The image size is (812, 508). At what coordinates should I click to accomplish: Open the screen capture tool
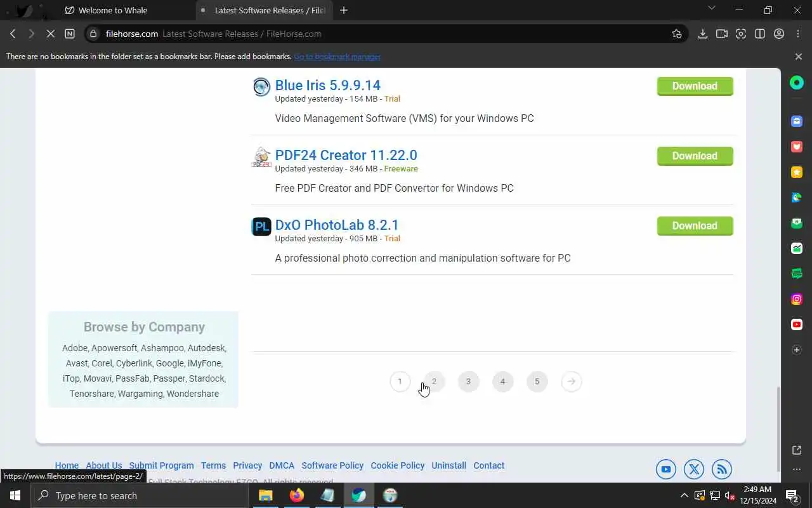(x=741, y=34)
